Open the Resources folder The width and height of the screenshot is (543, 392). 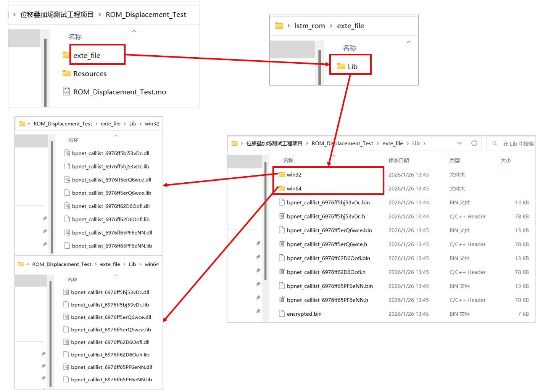coord(90,74)
